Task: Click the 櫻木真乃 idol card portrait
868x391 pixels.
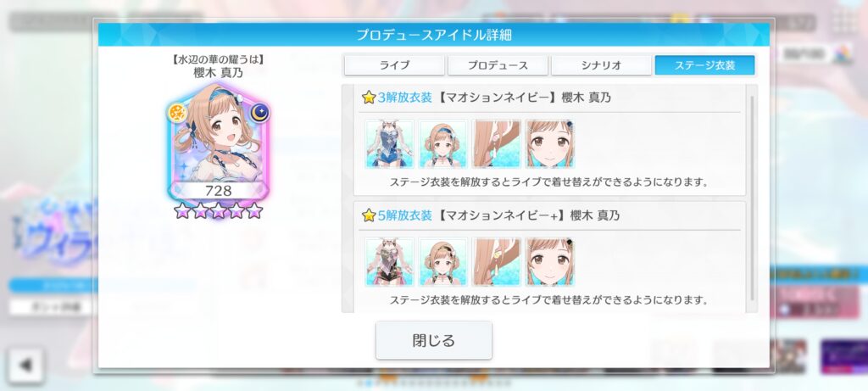Action: click(218, 145)
